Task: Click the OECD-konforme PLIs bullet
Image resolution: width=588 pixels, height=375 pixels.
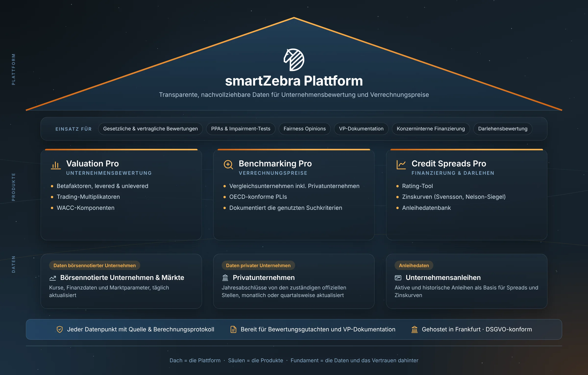Action: point(258,197)
